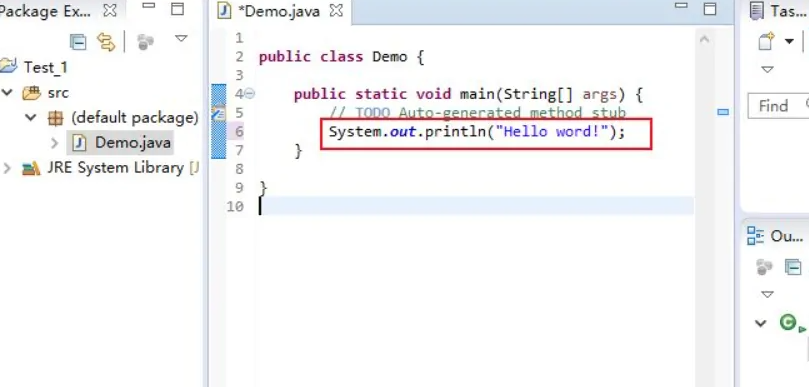Open the Outline view menu triangle
The image size is (809, 387).
click(767, 295)
